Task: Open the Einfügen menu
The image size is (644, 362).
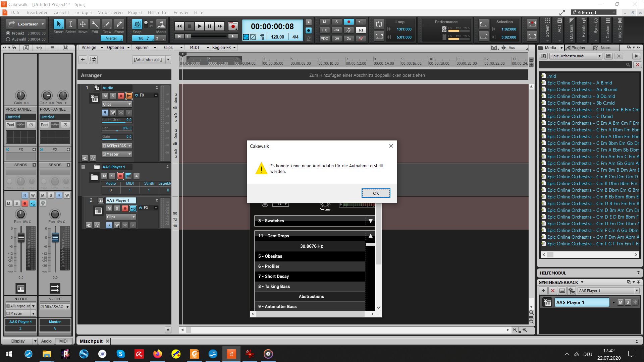Action: [83, 12]
